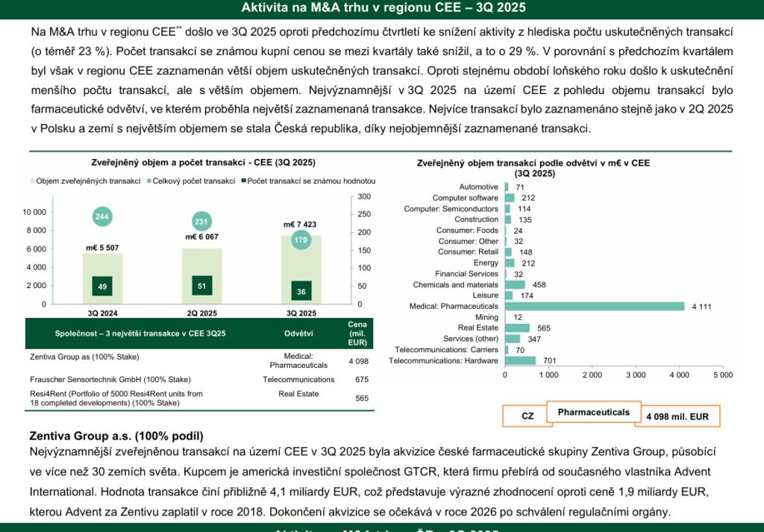The width and height of the screenshot is (764, 532).
Task: Click the 'Zentiva Group a.s. (100% podíl)' heading
Action: pos(116,436)
